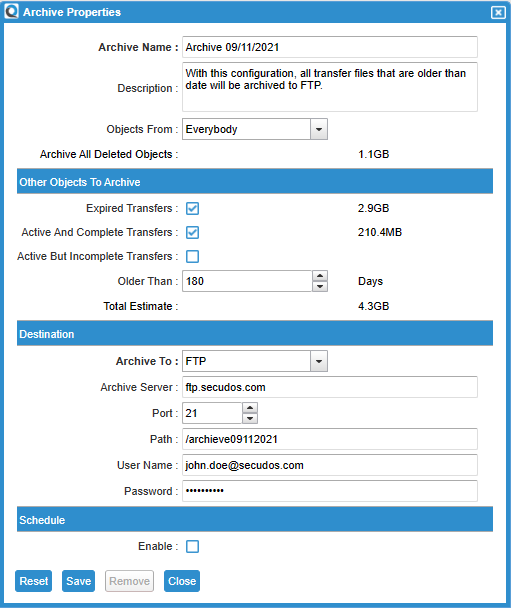Click into the Description text area
The width and height of the screenshot is (511, 608).
pyautogui.click(x=330, y=87)
